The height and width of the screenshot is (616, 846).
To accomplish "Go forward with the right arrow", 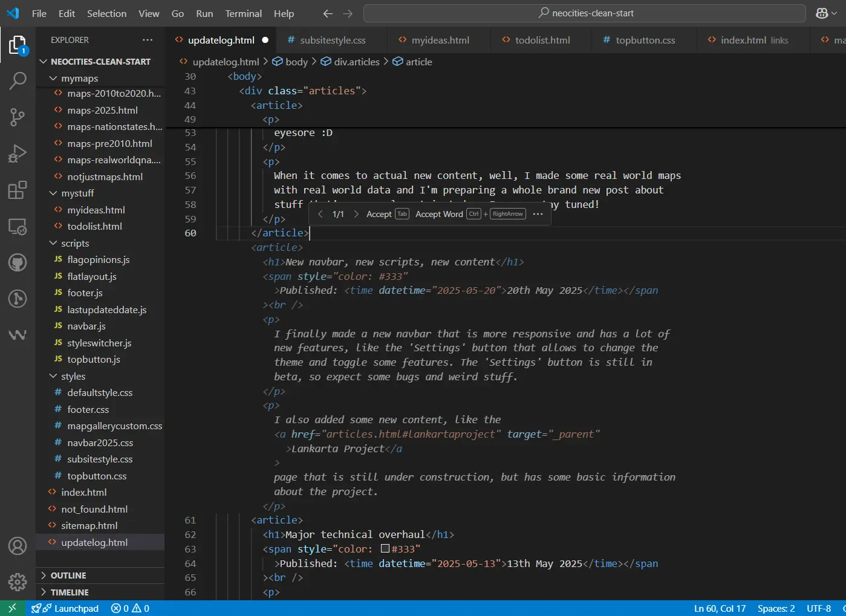I will pyautogui.click(x=348, y=13).
